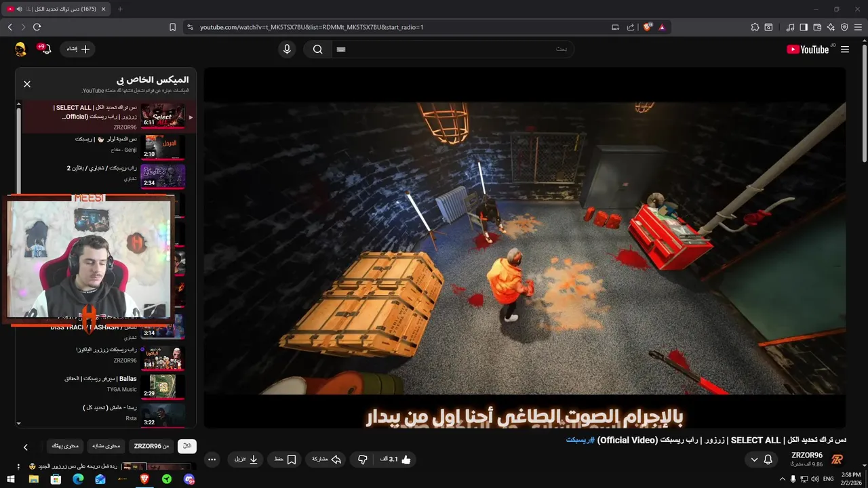Click the magnifier search button
Image resolution: width=868 pixels, height=488 pixels.
point(317,49)
